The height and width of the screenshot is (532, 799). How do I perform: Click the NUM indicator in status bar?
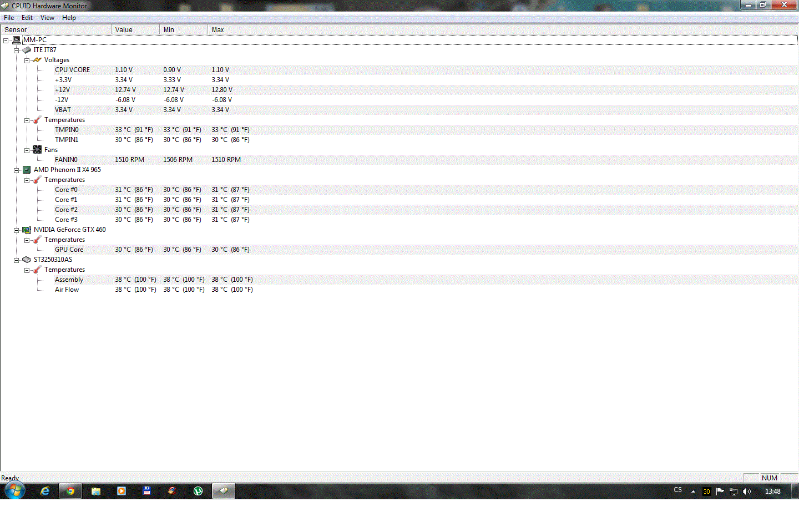[x=770, y=478]
